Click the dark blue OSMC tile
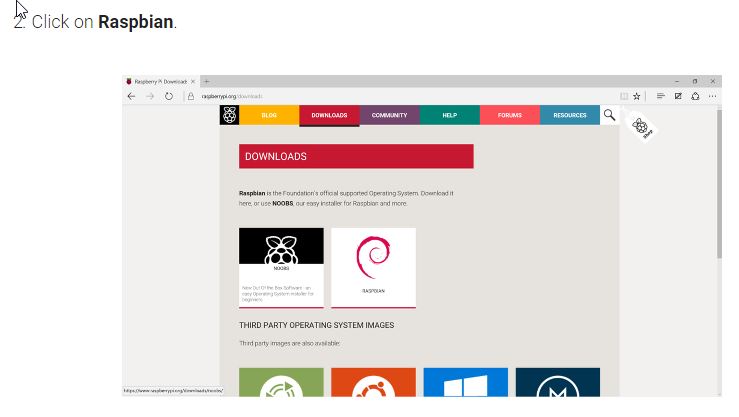This screenshot has width=739, height=417. point(558,382)
